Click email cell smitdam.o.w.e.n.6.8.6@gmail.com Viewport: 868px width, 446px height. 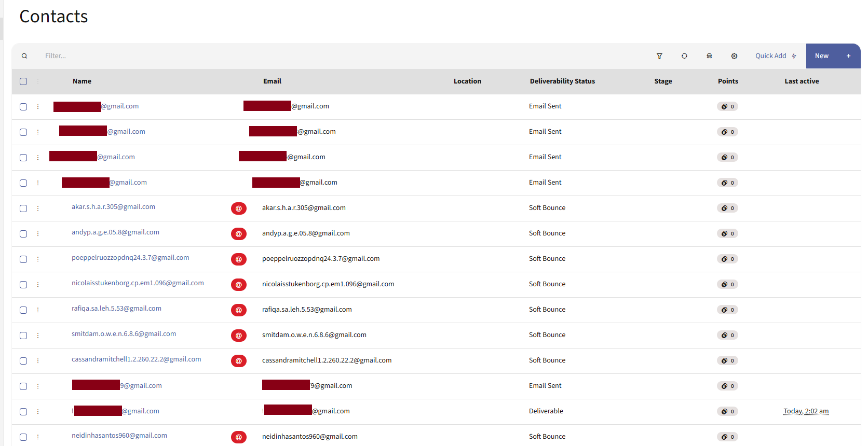[x=314, y=335]
